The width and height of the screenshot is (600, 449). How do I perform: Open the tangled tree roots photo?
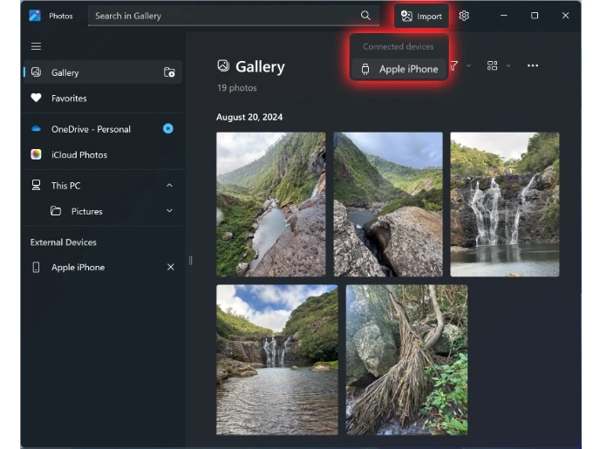coord(406,359)
